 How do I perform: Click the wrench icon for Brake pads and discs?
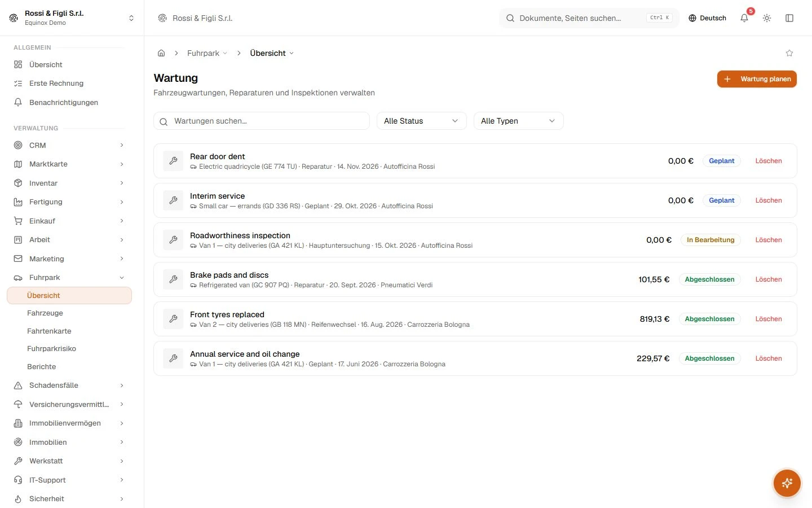(x=173, y=279)
